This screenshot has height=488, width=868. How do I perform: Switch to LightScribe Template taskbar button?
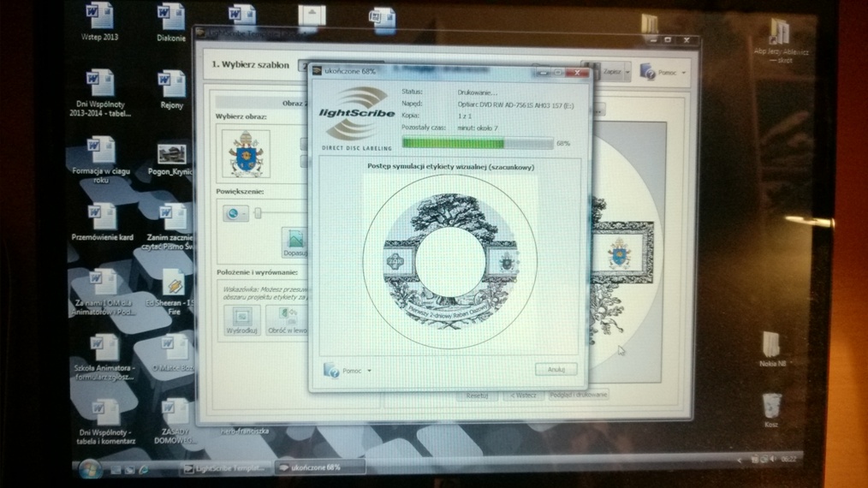pyautogui.click(x=225, y=468)
